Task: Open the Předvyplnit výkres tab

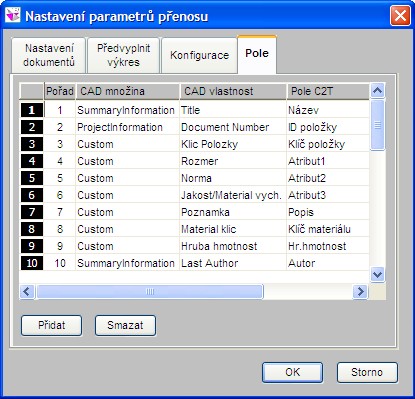Action: pos(124,55)
